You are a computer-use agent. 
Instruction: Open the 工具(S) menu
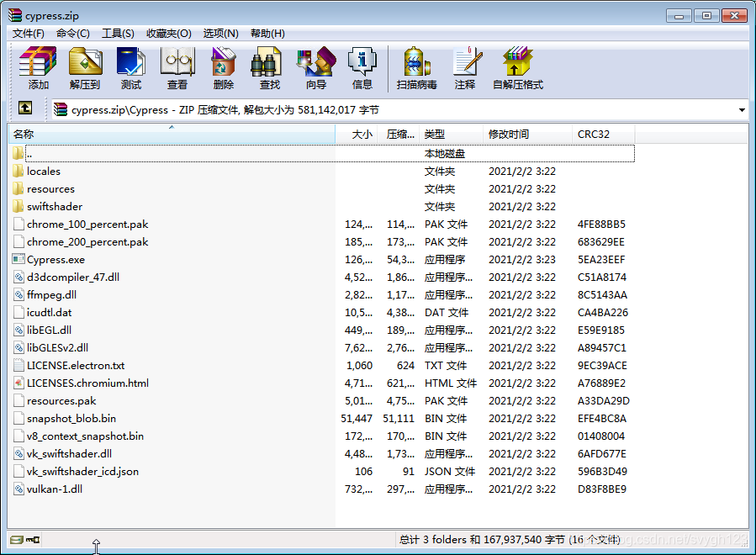tap(118, 34)
